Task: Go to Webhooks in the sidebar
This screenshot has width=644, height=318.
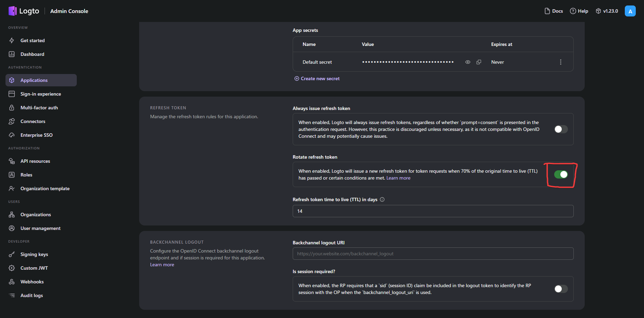Action: click(x=32, y=282)
